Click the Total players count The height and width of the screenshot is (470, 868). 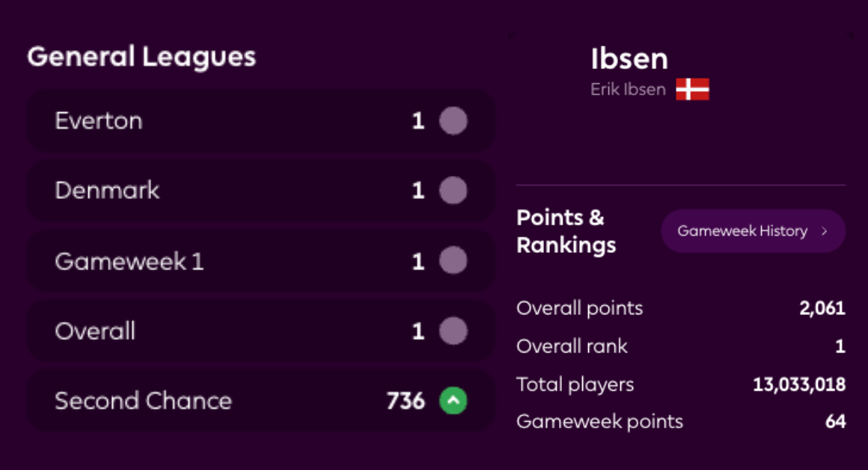[799, 385]
